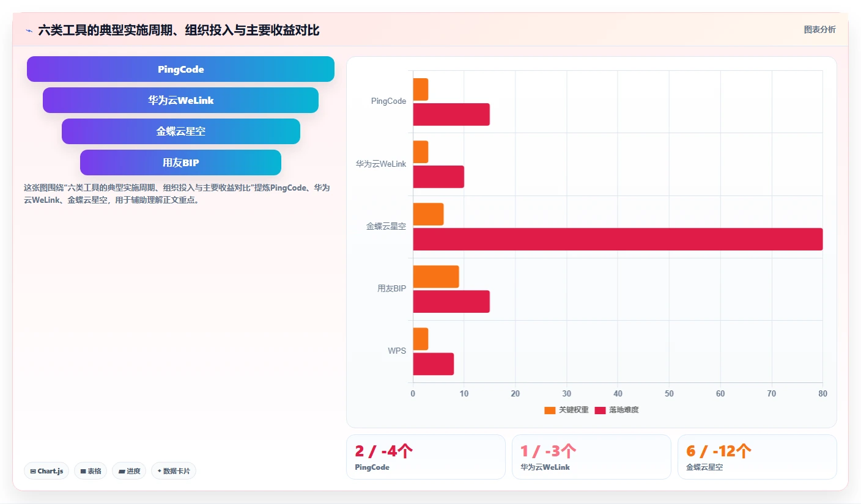
Task: Open the 华为云WeLink data card
Action: [x=591, y=457]
